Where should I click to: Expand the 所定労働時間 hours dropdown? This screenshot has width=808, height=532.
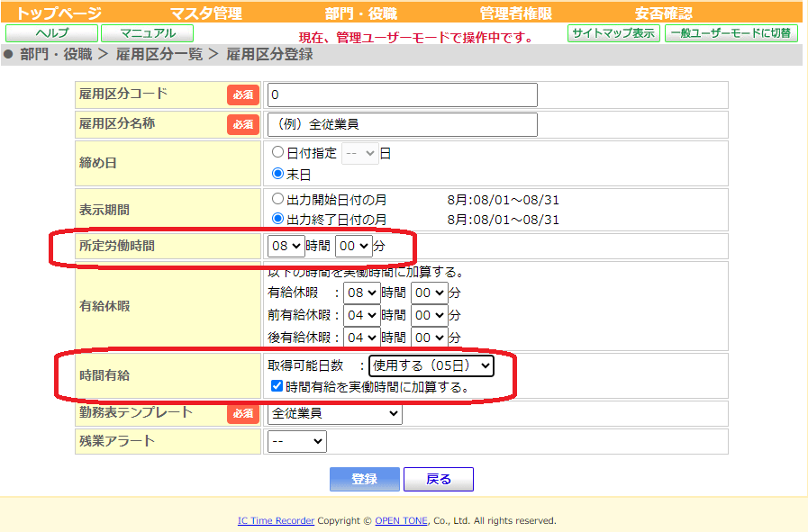286,246
